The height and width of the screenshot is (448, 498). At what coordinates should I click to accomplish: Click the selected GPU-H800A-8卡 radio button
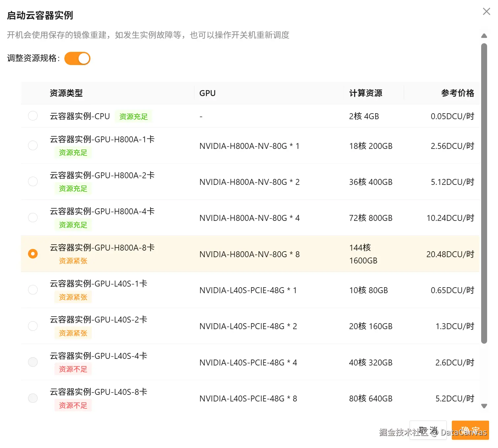(33, 254)
